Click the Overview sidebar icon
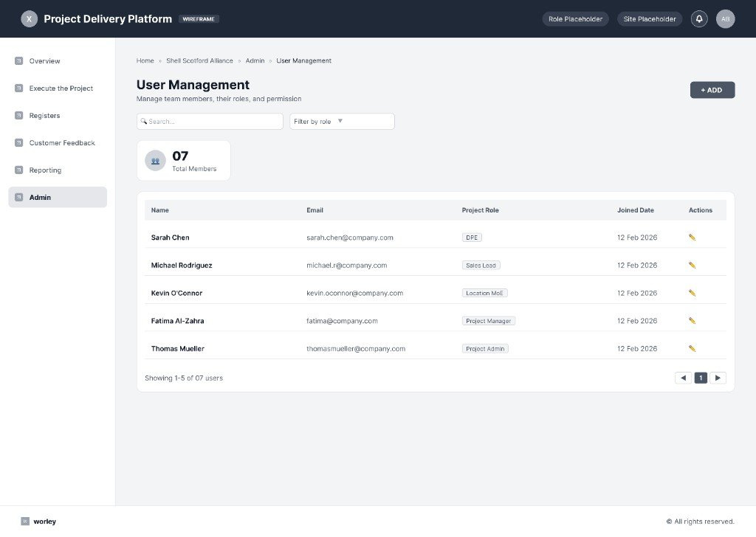756x537 pixels. pos(18,60)
